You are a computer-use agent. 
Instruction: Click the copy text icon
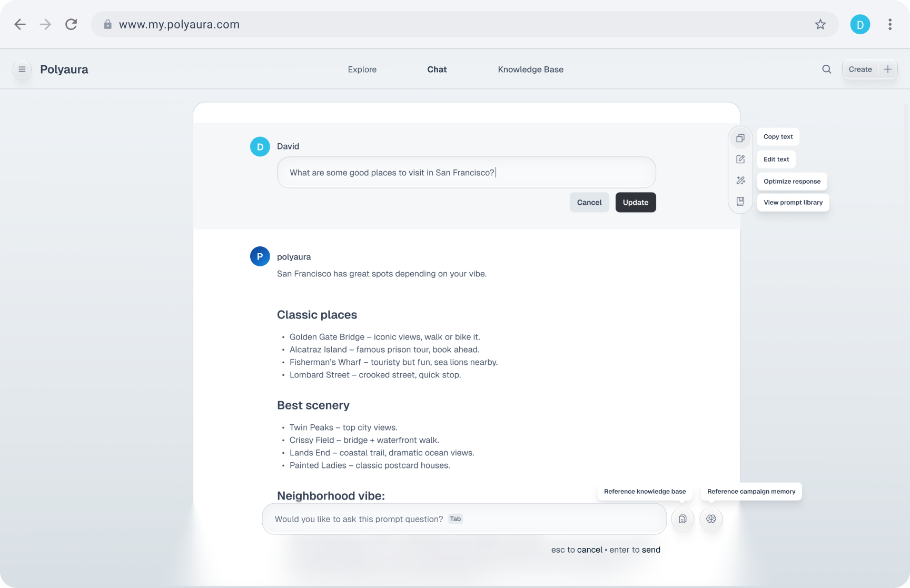pyautogui.click(x=740, y=138)
